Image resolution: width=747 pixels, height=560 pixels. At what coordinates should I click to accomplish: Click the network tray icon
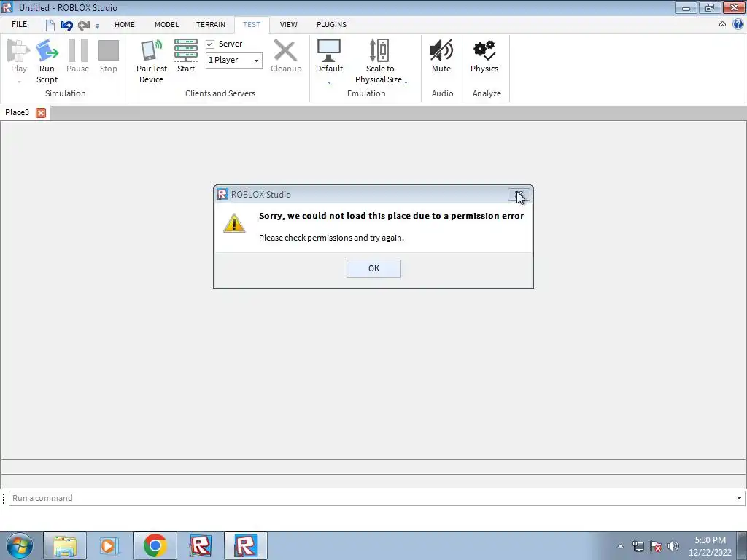(x=638, y=546)
